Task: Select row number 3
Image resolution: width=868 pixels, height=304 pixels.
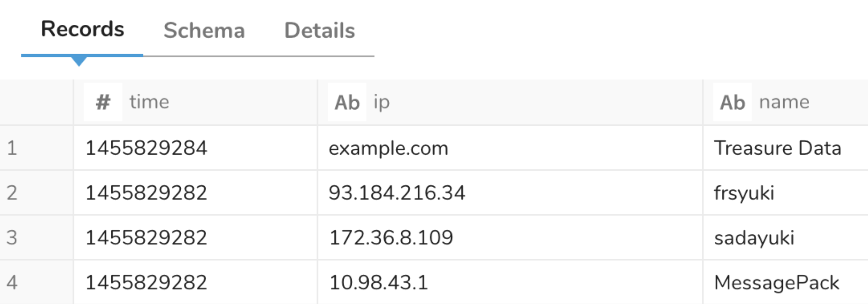Action: coord(12,237)
